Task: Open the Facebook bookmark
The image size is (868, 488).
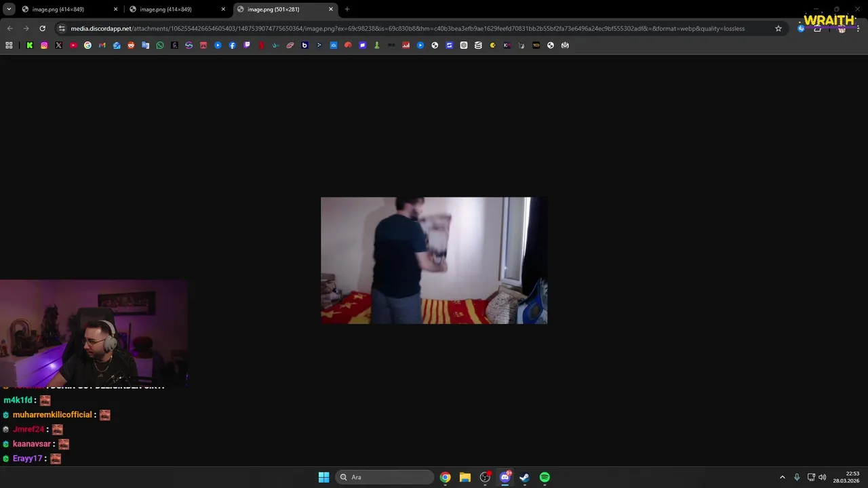Action: click(232, 45)
